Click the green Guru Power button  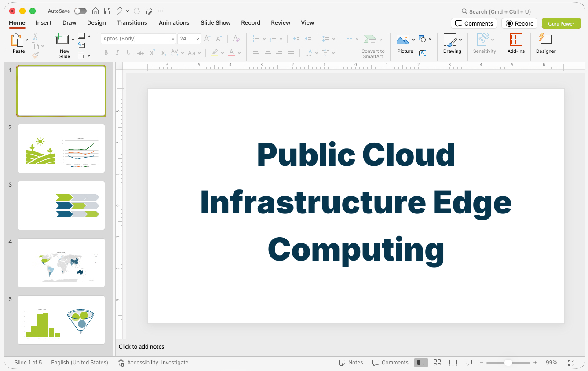[x=561, y=23]
